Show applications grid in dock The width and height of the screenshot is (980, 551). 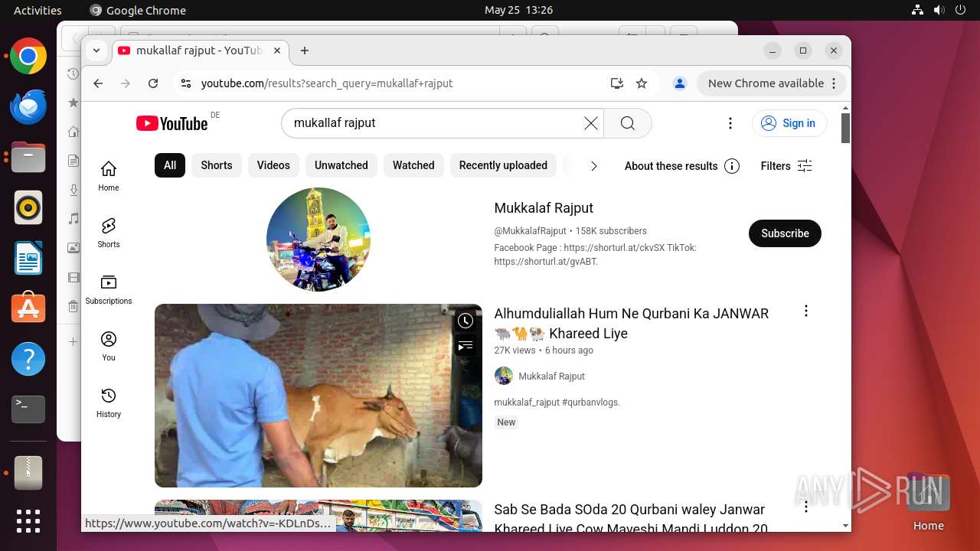coord(28,521)
